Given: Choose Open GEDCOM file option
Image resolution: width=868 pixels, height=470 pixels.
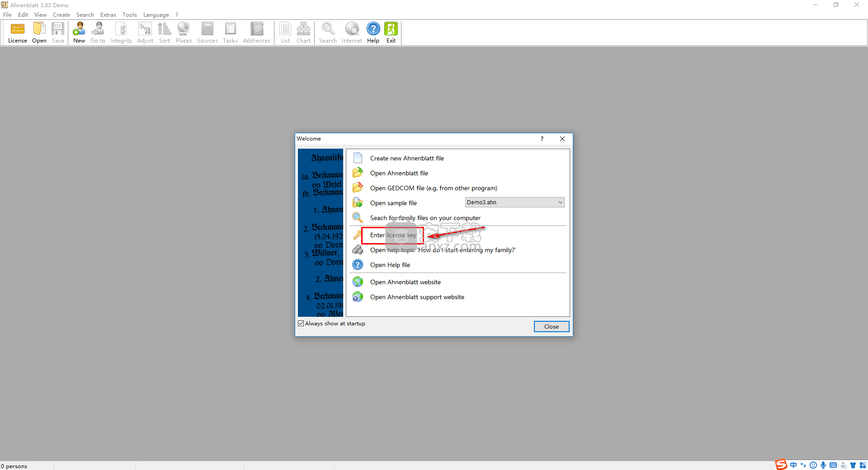Looking at the screenshot, I should tap(434, 188).
